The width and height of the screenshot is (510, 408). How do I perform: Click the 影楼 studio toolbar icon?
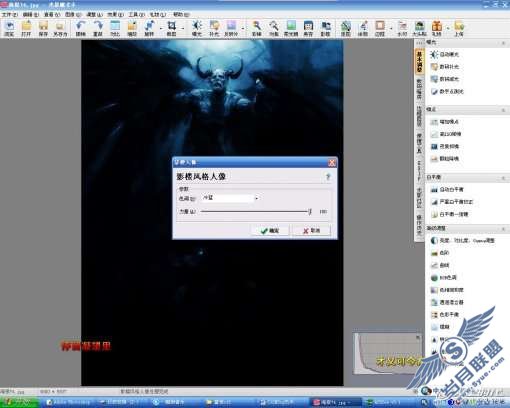pyautogui.click(x=325, y=28)
